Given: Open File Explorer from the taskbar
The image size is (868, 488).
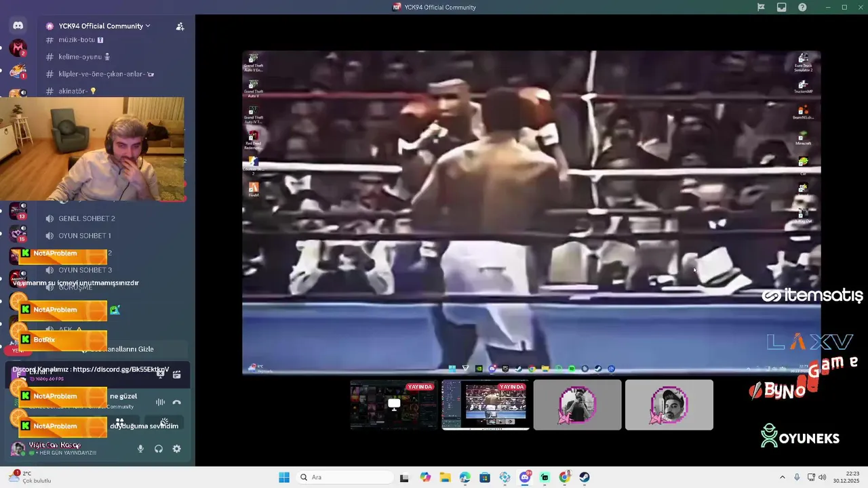Looking at the screenshot, I should (445, 477).
